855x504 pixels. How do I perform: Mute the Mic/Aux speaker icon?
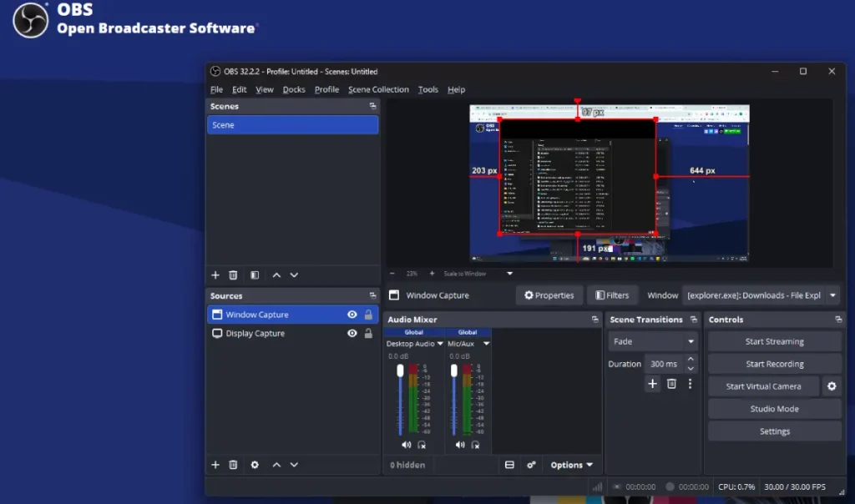pos(460,445)
